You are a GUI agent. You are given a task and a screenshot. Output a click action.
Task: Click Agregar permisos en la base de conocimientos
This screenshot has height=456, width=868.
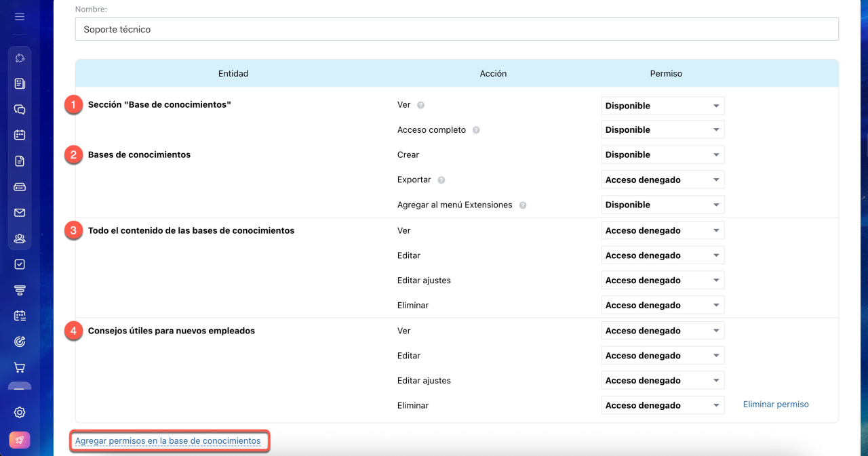pos(168,441)
